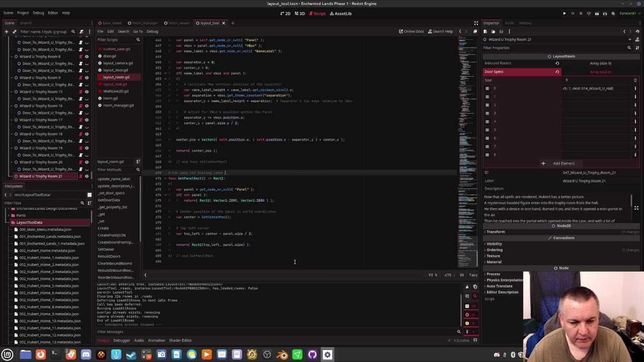
Task: Toggle visibility of Wizard U Trophy Room 17
Action: [x=87, y=120]
